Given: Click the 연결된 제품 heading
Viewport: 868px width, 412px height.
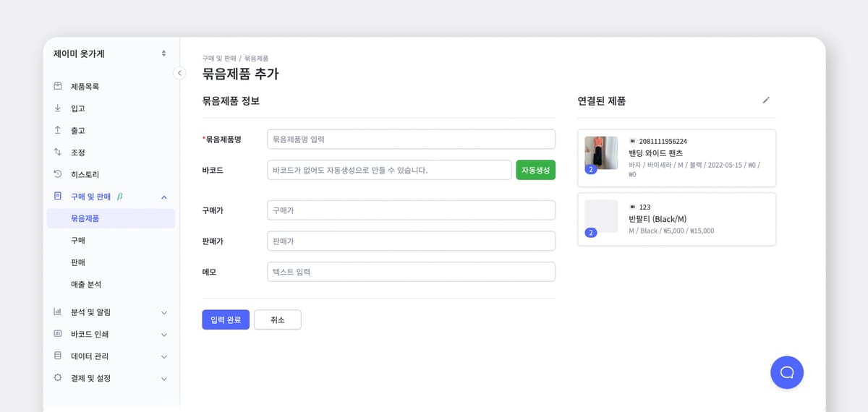Looking at the screenshot, I should tap(602, 100).
